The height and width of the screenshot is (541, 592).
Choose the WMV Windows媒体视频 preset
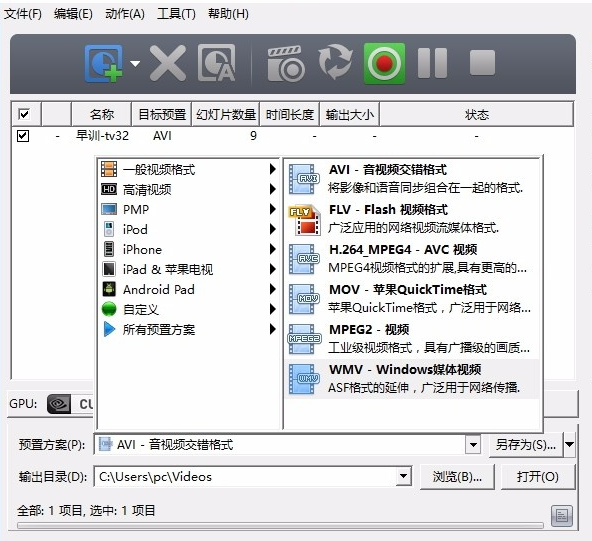(x=412, y=379)
